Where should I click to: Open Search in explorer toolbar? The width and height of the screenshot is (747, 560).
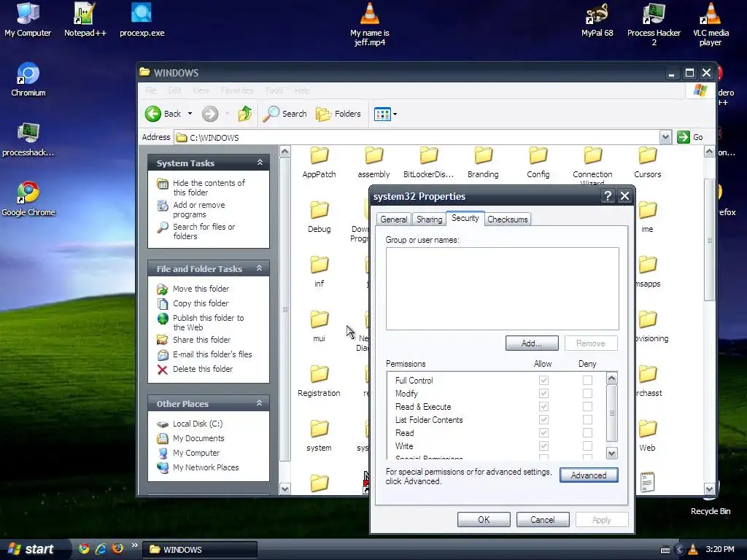coord(285,114)
